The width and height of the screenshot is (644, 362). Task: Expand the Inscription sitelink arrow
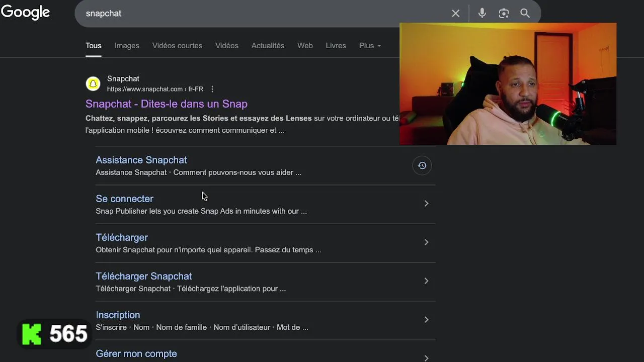[x=426, y=320]
